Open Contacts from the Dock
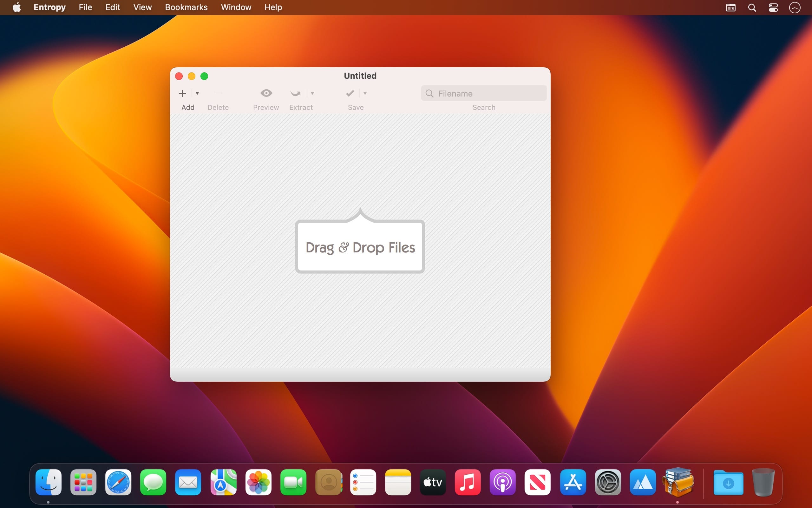812x508 pixels. (329, 483)
